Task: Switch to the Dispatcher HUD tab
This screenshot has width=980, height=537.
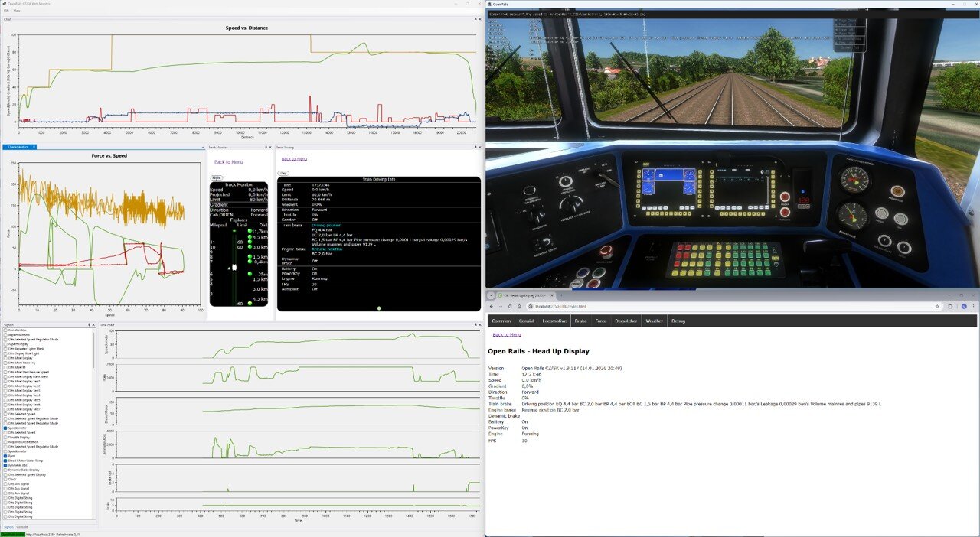Action: pyautogui.click(x=626, y=321)
